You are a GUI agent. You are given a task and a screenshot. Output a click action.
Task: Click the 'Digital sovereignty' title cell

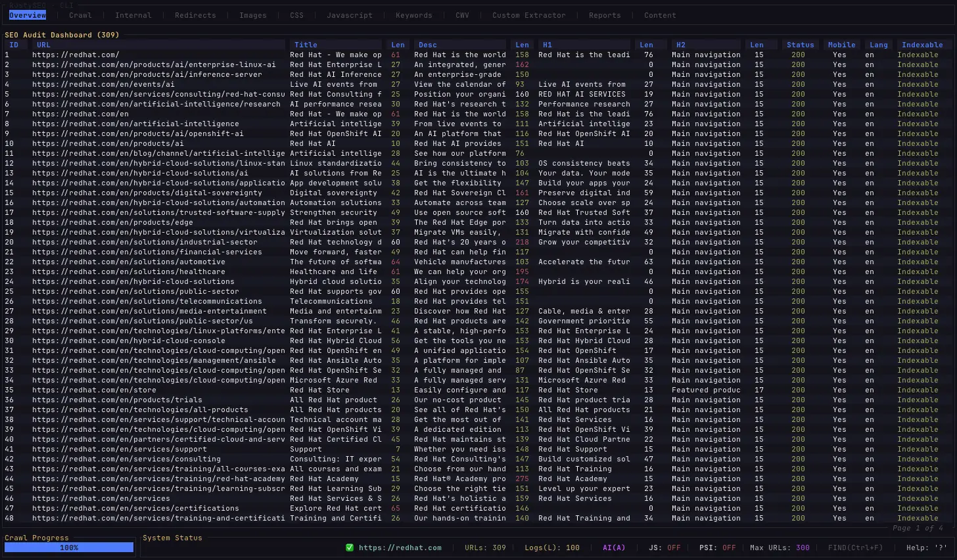tap(333, 193)
